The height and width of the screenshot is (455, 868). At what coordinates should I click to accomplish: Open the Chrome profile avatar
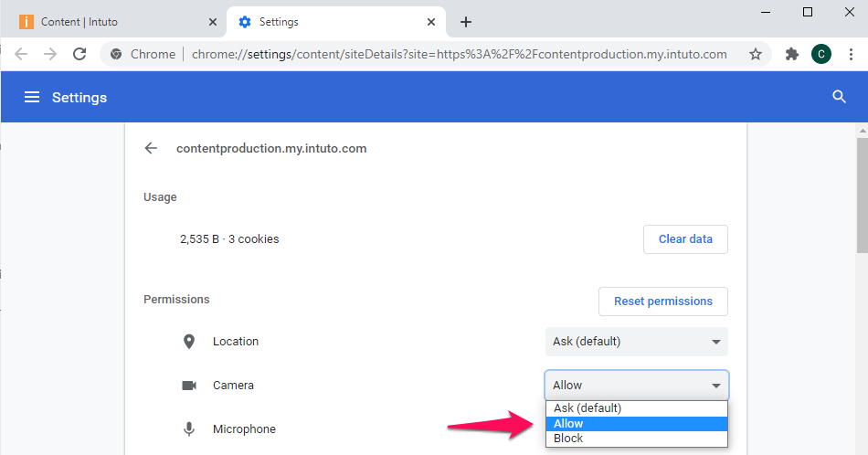point(820,54)
